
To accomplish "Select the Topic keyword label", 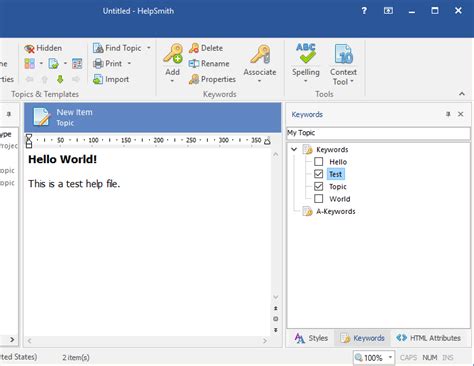I will pyautogui.click(x=338, y=187).
